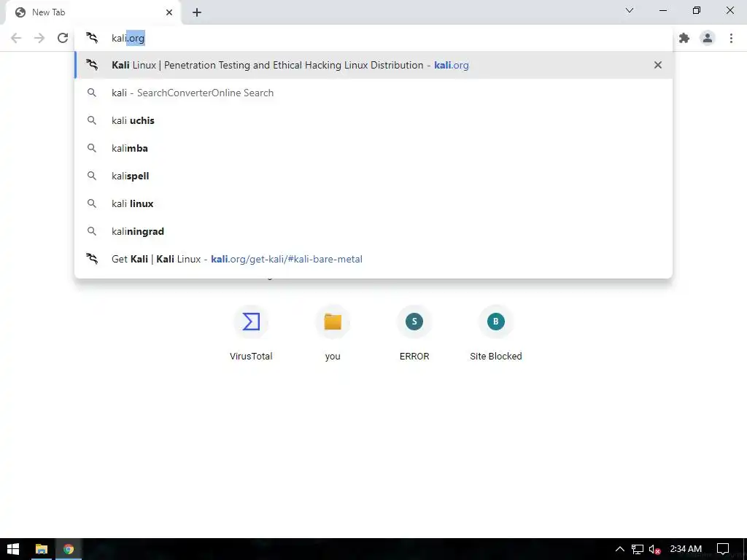The height and width of the screenshot is (560, 747).
Task: Open a new tab with plus button
Action: [197, 12]
